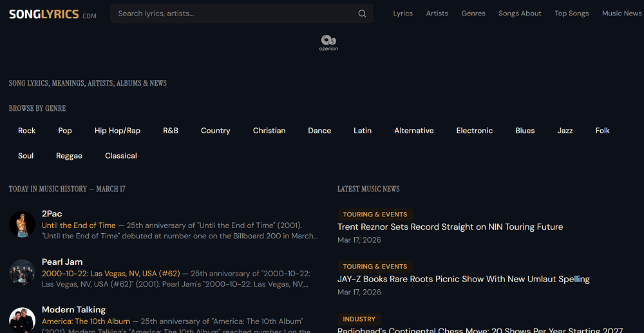
Task: Read Radiohead's Continental Chess Move headline
Action: coord(480,330)
